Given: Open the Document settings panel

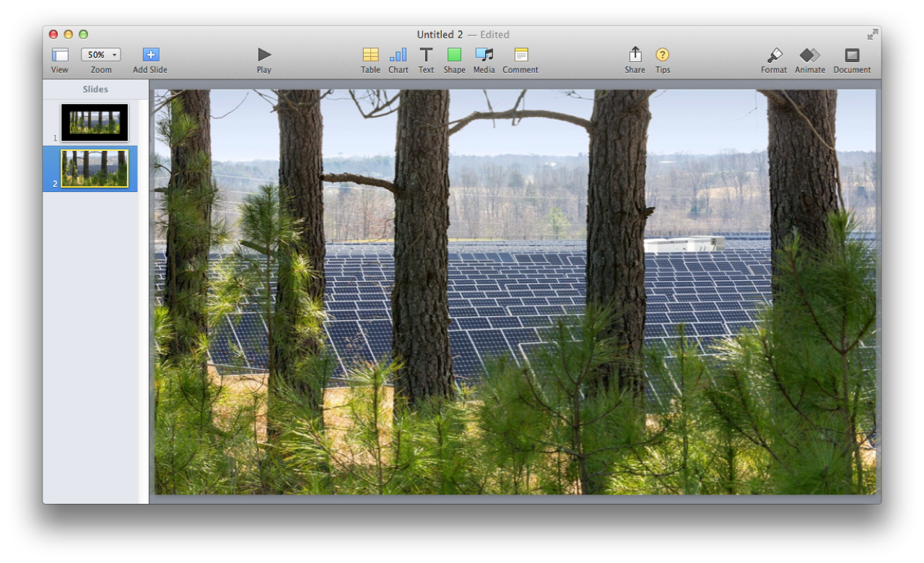Looking at the screenshot, I should click(x=852, y=55).
